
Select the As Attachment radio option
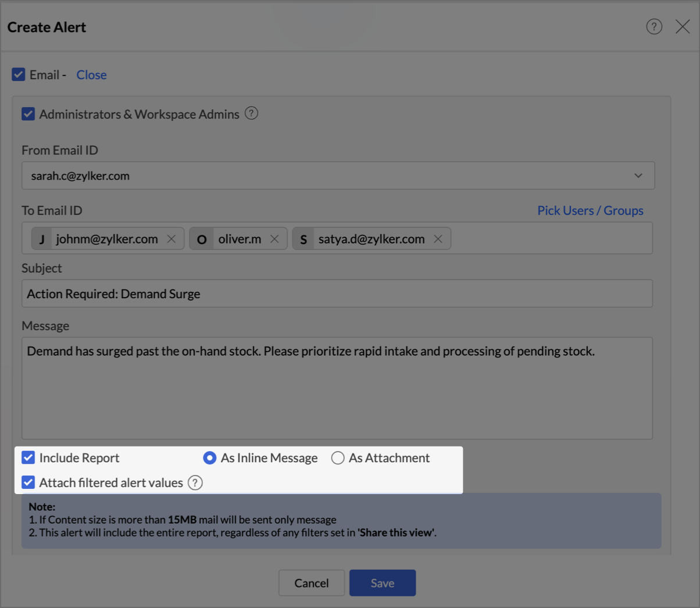pos(338,458)
